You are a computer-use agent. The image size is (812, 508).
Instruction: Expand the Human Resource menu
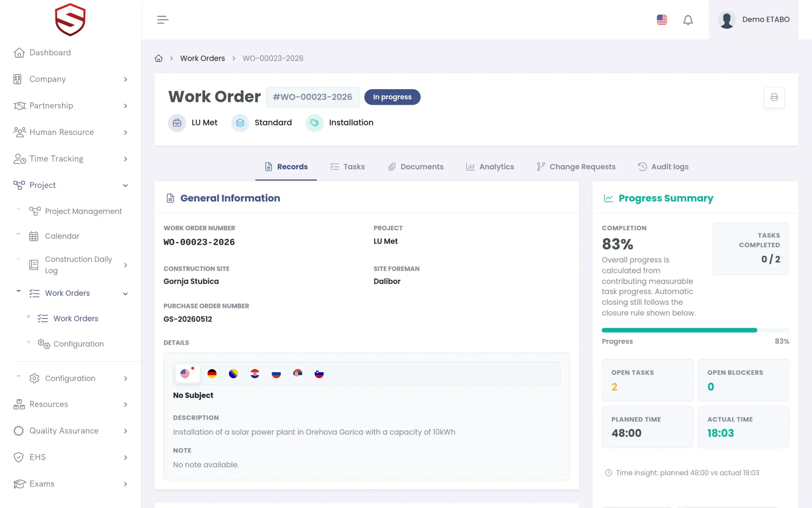[x=70, y=132]
